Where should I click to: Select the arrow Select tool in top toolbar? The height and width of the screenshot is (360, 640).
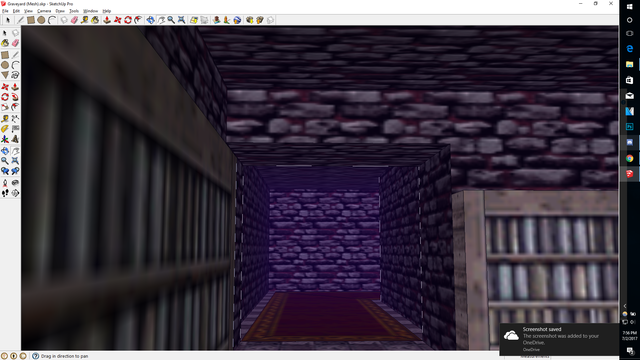point(7,20)
